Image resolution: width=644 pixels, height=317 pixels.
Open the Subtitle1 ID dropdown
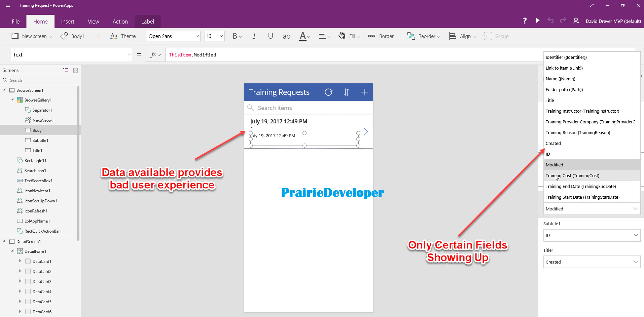click(592, 235)
